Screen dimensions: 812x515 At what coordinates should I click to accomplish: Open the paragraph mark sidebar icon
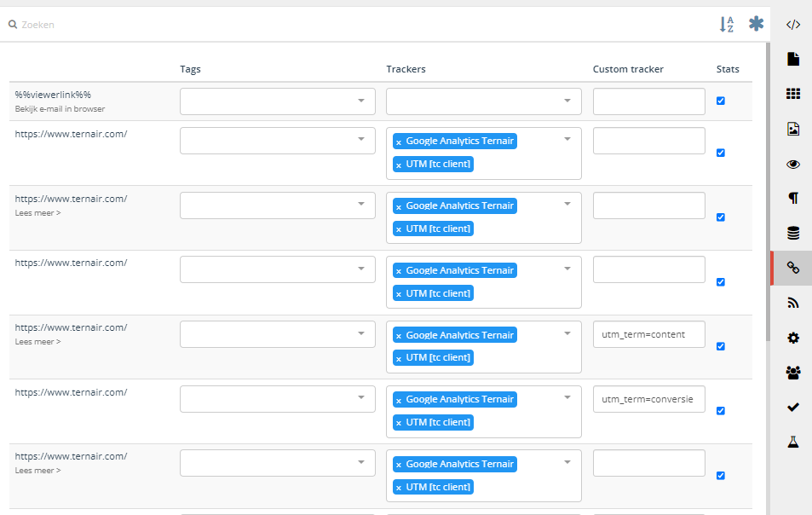[792, 198]
